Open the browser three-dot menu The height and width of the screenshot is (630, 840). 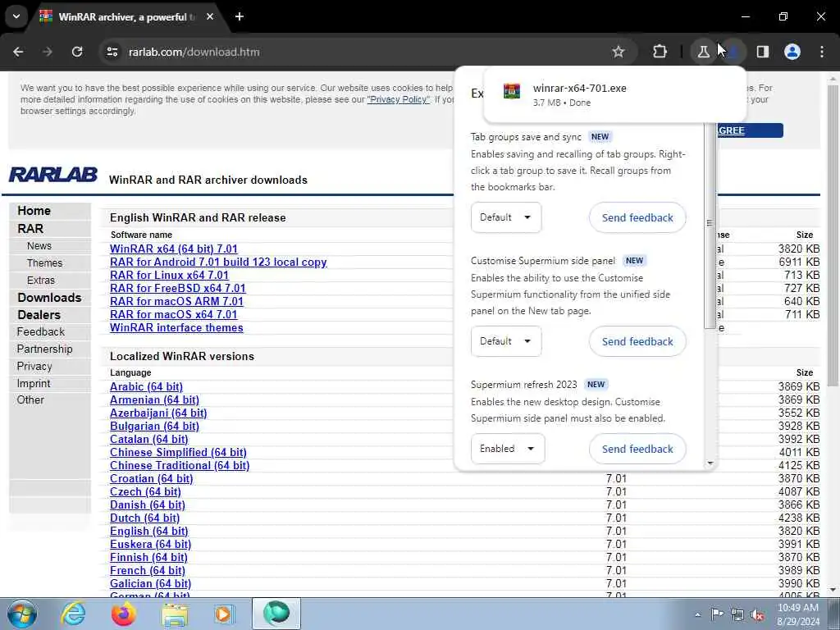[x=822, y=52]
